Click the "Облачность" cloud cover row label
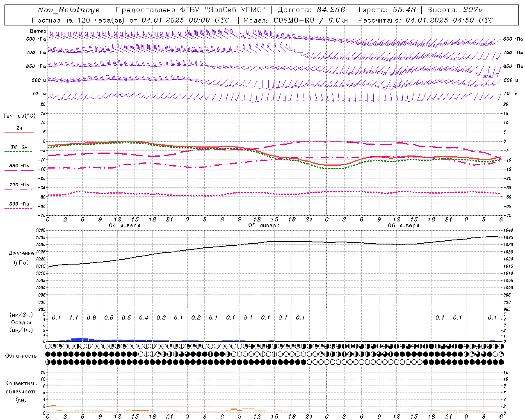525x420 pixels. tap(21, 356)
